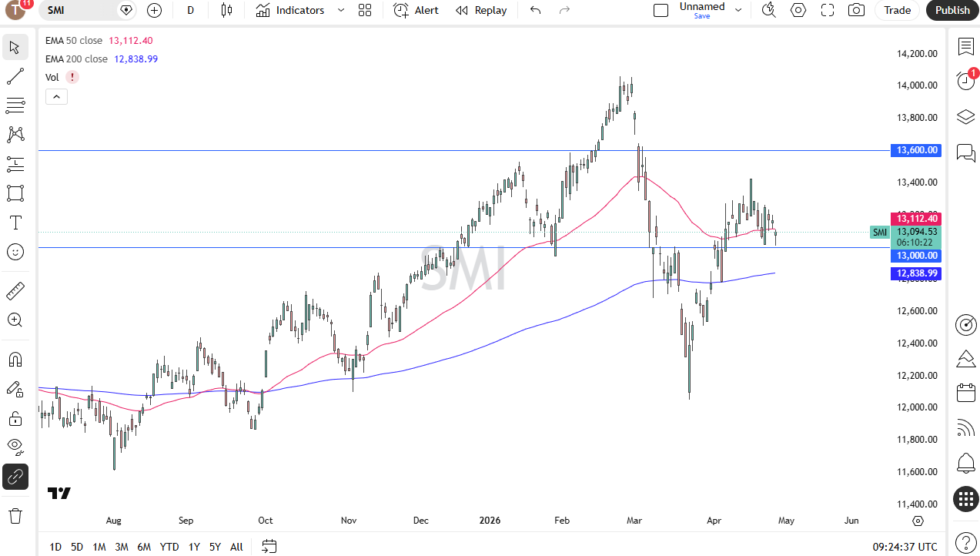Set the 1D time range
This screenshot has width=980, height=556.
click(55, 547)
